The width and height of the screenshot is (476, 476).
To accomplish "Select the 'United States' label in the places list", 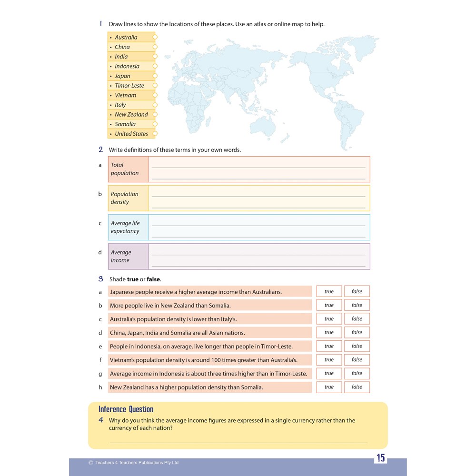I will pyautogui.click(x=131, y=134).
